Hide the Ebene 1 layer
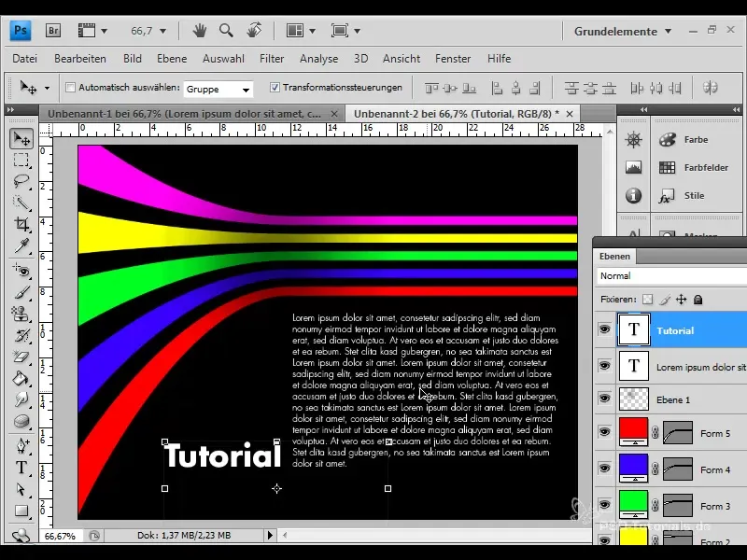 604,399
